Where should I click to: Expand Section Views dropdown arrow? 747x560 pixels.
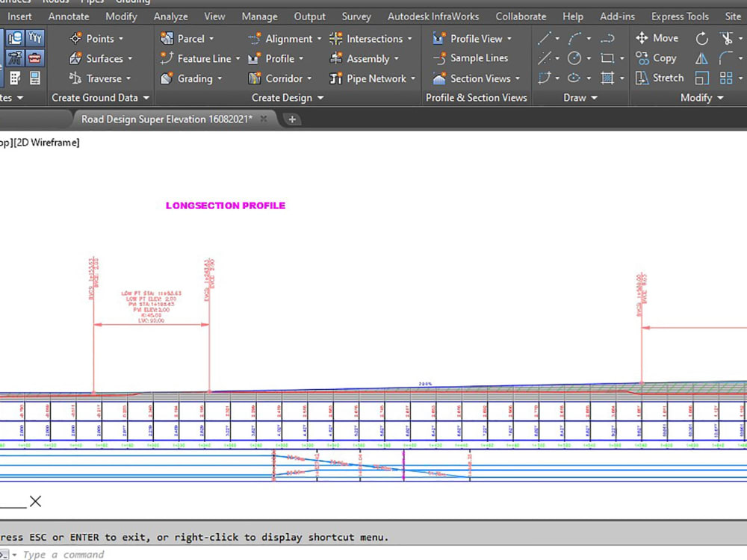pos(518,78)
